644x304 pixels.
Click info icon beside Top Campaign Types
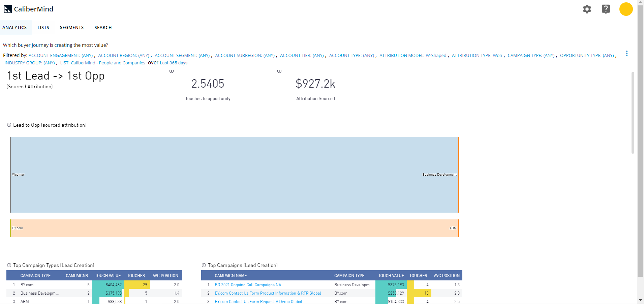click(9, 265)
